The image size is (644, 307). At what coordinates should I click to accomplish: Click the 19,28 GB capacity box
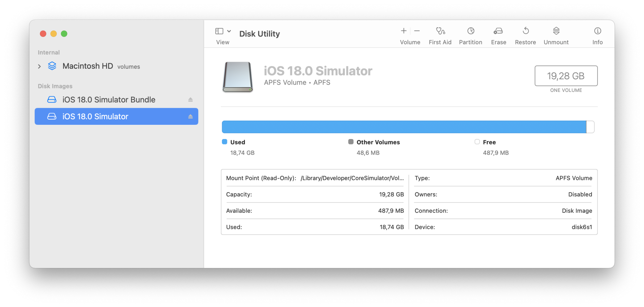pyautogui.click(x=566, y=76)
